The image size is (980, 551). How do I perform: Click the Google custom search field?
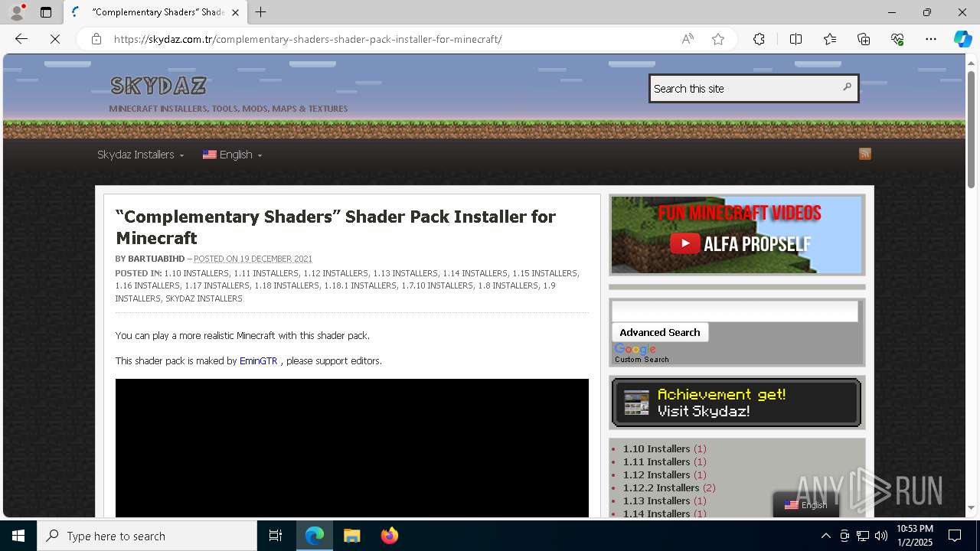[735, 311]
